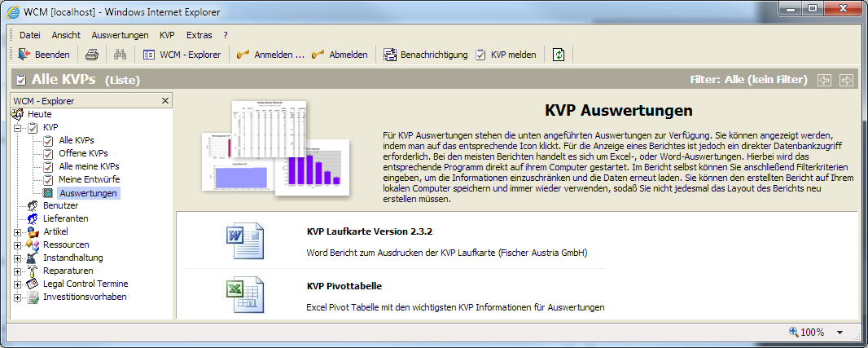Open the Extras menu
The height and width of the screenshot is (348, 868).
pyautogui.click(x=199, y=35)
